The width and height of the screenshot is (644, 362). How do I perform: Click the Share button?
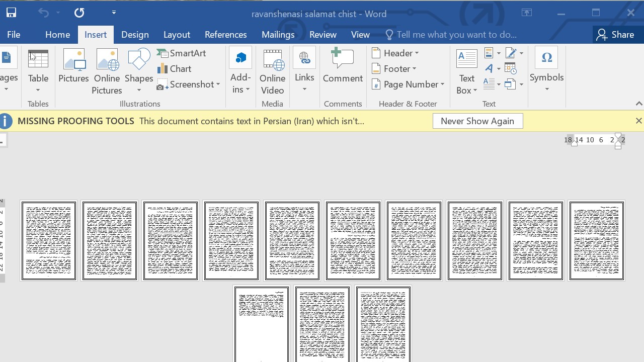(615, 35)
